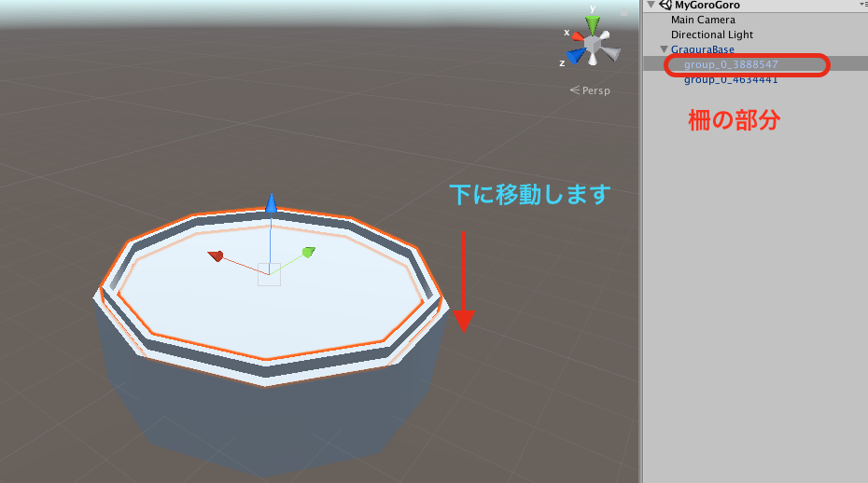The width and height of the screenshot is (868, 483).
Task: Click the Unity logo beside MyGoroGoro
Action: click(x=665, y=6)
